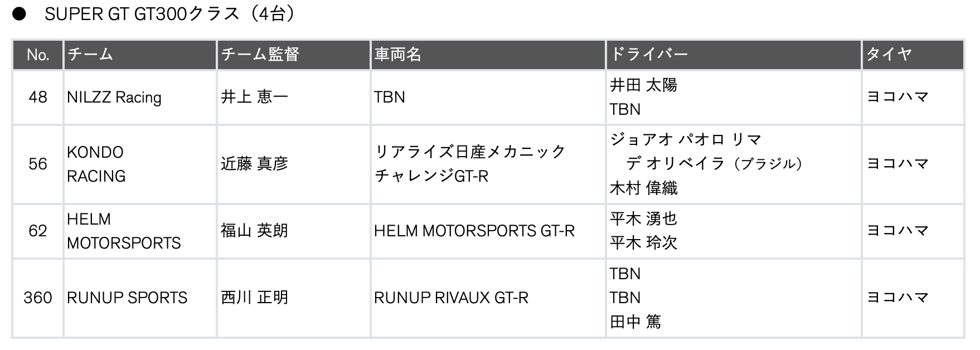Select the NILZZ Racing team cell

tap(114, 98)
